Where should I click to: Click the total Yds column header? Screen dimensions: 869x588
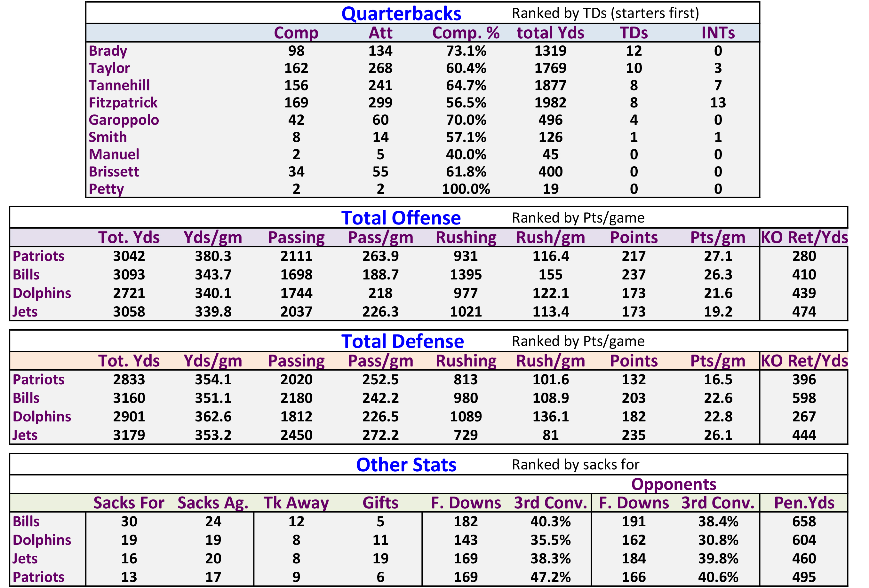[x=550, y=33]
